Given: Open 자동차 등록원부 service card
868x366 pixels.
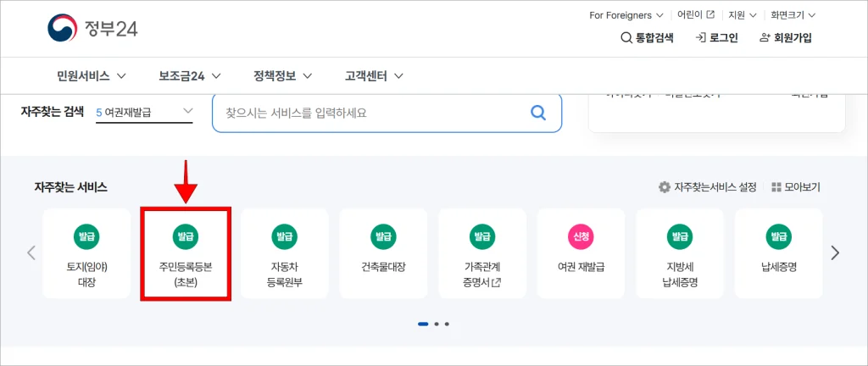Looking at the screenshot, I should coord(285,254).
